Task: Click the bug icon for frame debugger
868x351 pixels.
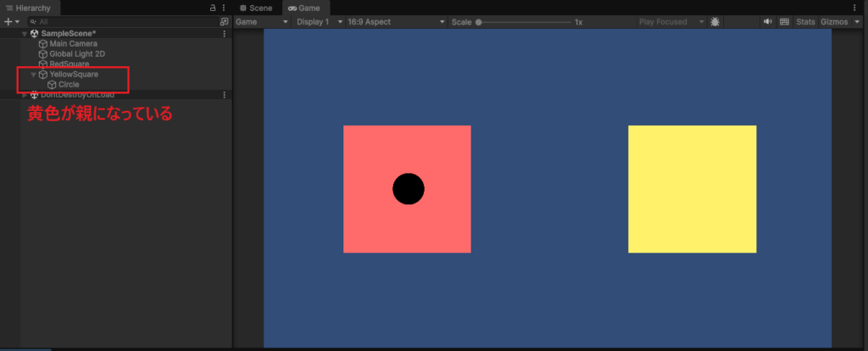Action: (715, 21)
